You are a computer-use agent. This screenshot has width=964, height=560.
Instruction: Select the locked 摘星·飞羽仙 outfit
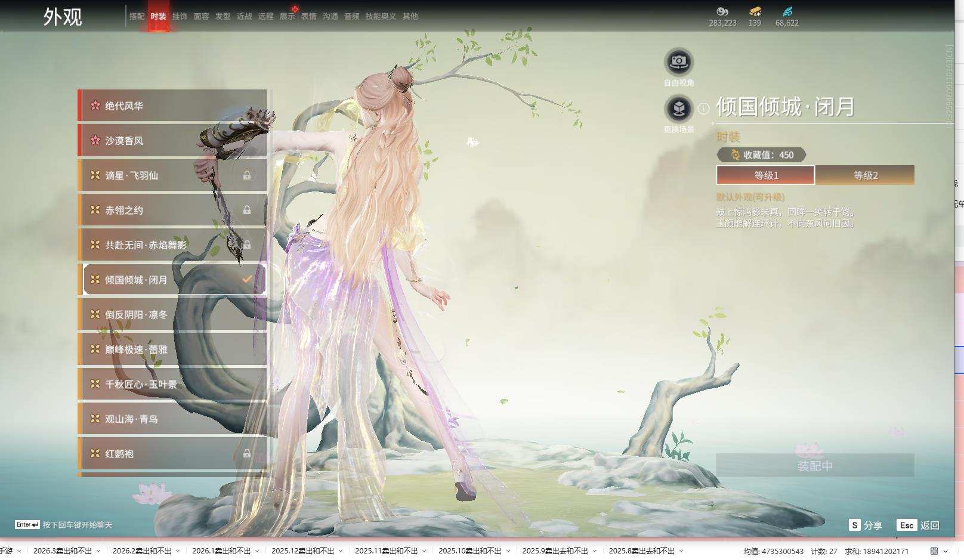click(x=172, y=175)
